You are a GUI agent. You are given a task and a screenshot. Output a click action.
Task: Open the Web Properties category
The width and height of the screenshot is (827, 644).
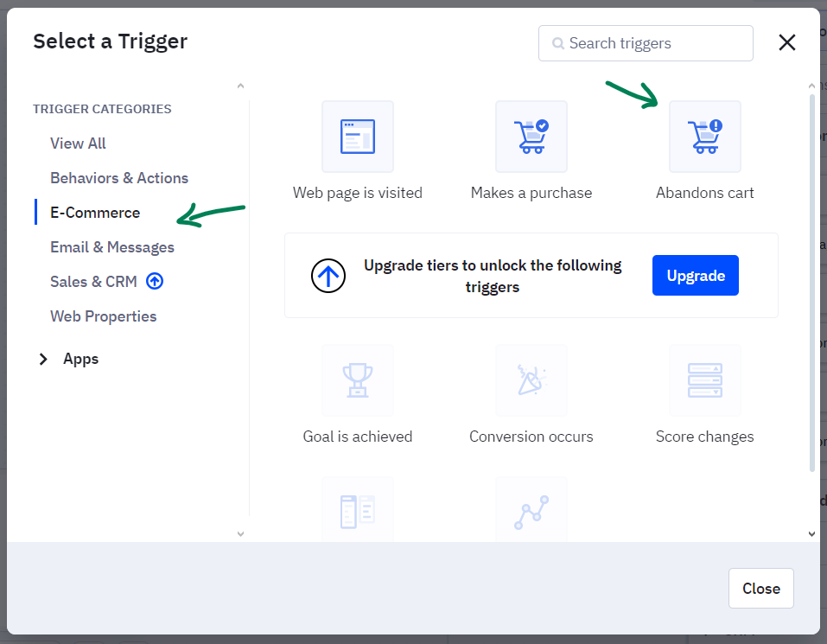[x=103, y=316]
